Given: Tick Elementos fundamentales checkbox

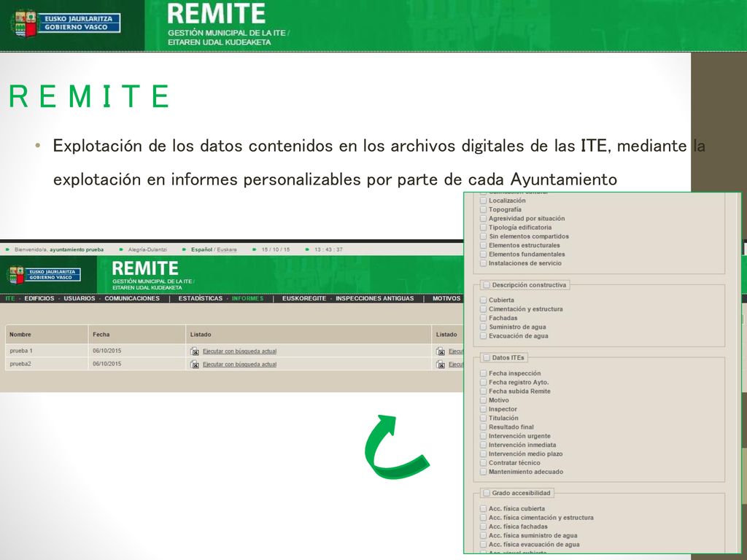Looking at the screenshot, I should 483,254.
